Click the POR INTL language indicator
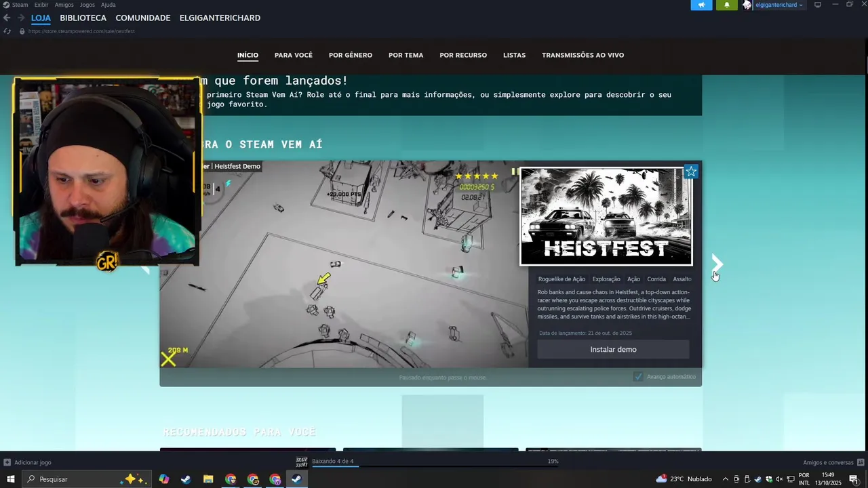This screenshot has width=868, height=488. point(804,479)
